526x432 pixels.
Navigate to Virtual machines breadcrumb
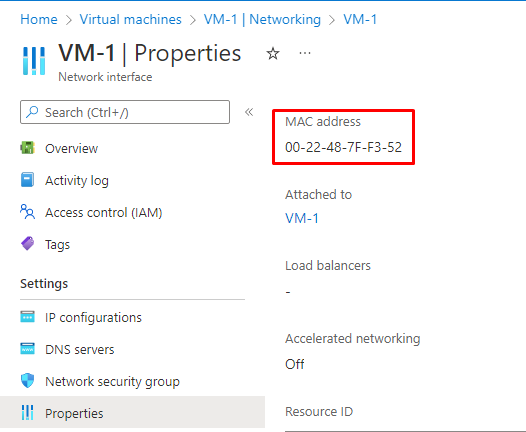(x=130, y=19)
